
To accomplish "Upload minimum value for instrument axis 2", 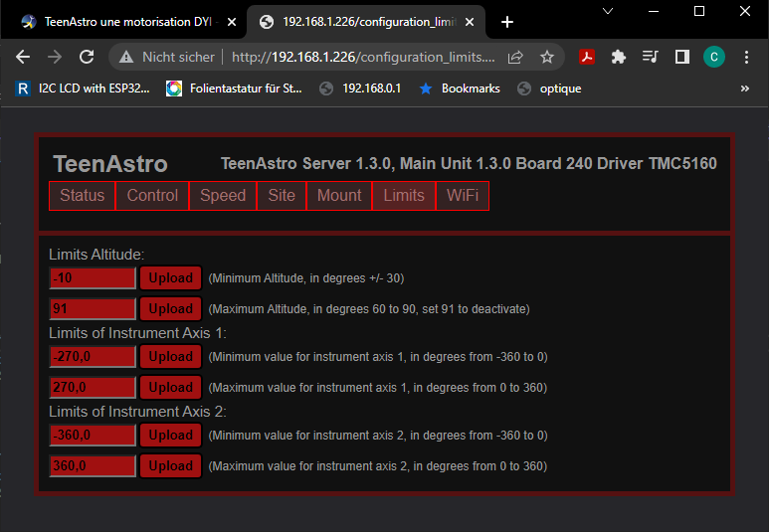I will coord(171,435).
